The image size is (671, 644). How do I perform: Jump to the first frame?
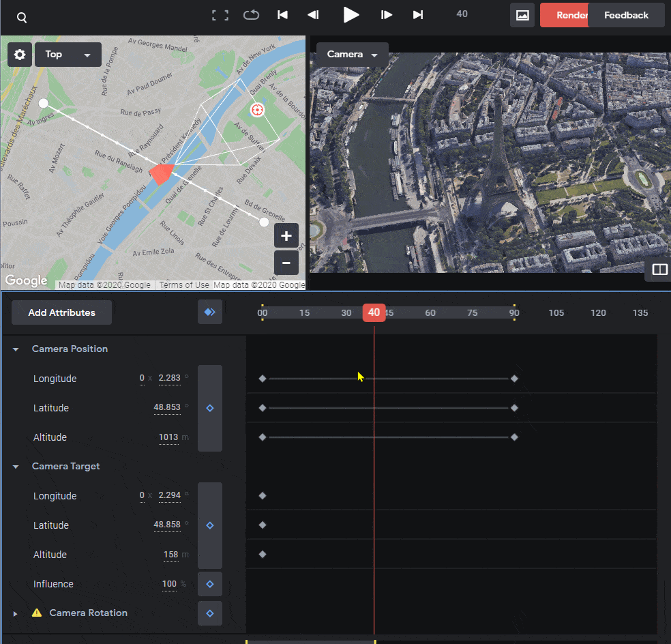282,15
